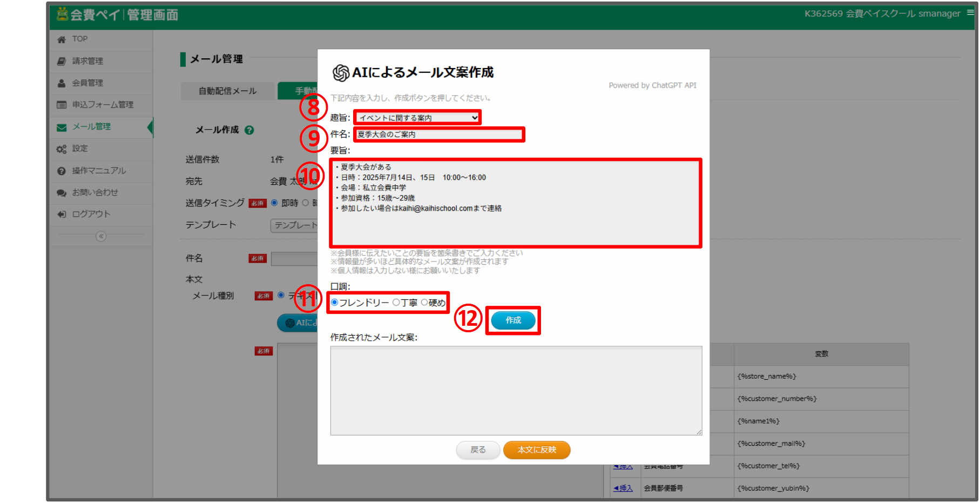Click the 請求管理 billing icon
Screen dimensions: 980x503
coord(62,62)
